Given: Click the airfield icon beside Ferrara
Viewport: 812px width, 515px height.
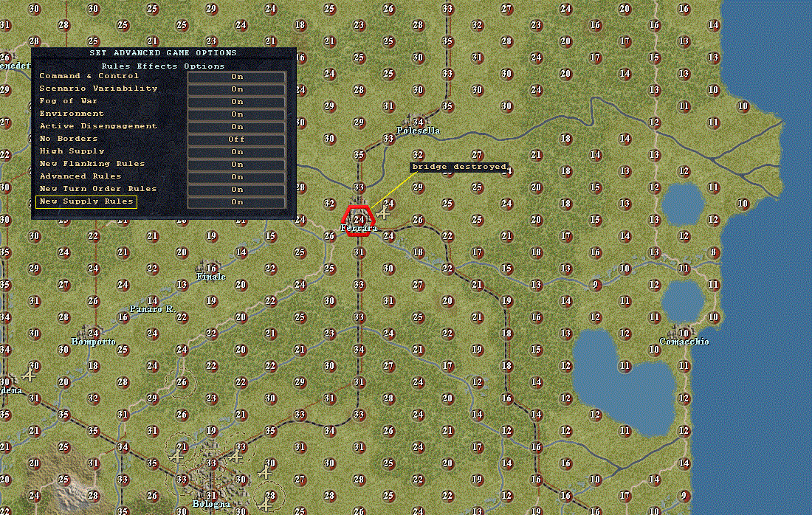Looking at the screenshot, I should pyautogui.click(x=382, y=212).
